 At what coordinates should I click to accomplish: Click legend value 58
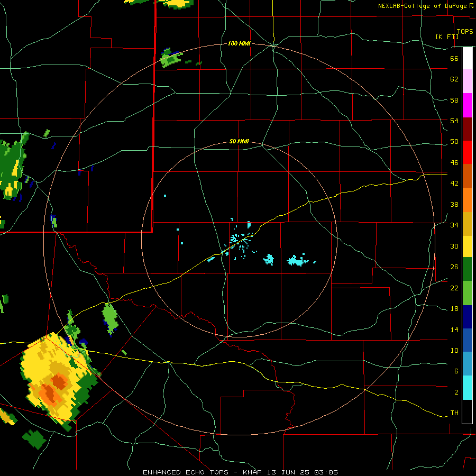coord(454,100)
